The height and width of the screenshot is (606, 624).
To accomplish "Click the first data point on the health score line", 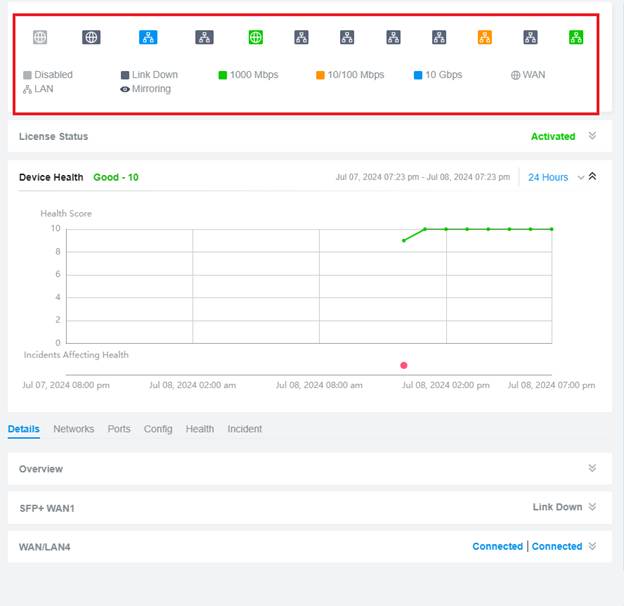I will [404, 240].
